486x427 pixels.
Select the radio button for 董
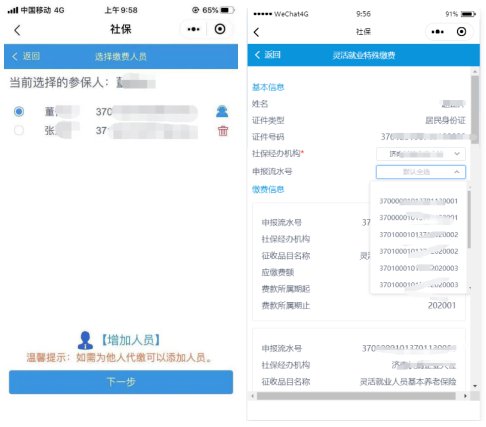click(19, 111)
